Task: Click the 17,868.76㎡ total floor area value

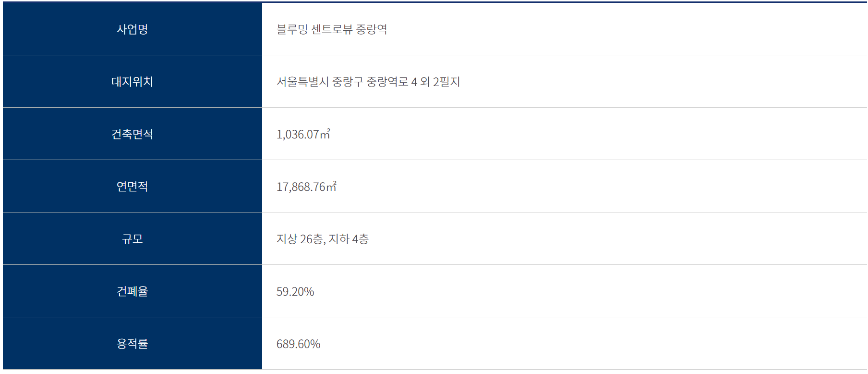Action: 306,187
